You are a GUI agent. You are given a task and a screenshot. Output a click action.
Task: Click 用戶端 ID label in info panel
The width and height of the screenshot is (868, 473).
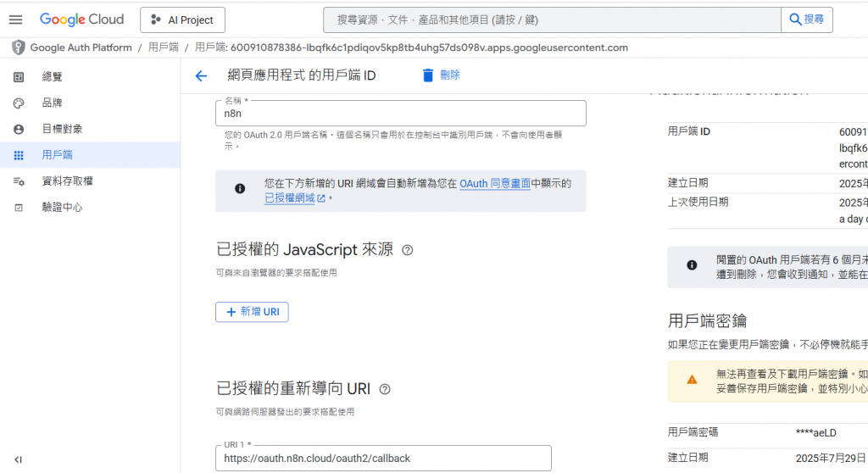click(688, 131)
